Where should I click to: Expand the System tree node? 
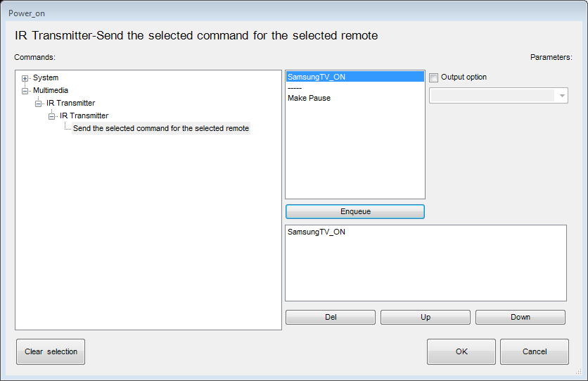click(x=25, y=78)
